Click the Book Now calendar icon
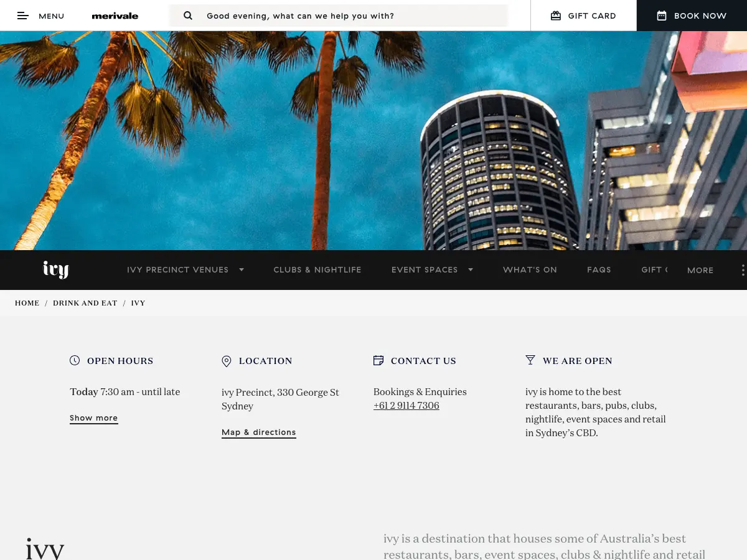The height and width of the screenshot is (560, 747). [x=662, y=16]
